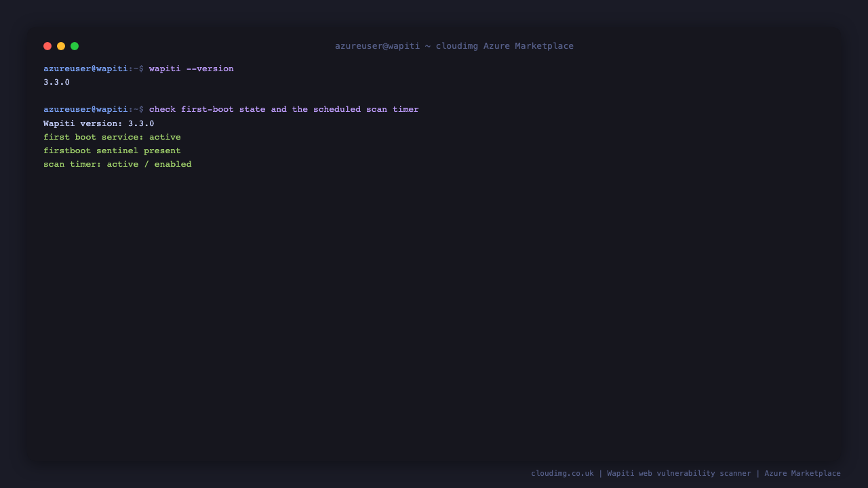Click the 'wapiti --version' command text
This screenshot has width=868, height=488.
(x=191, y=68)
